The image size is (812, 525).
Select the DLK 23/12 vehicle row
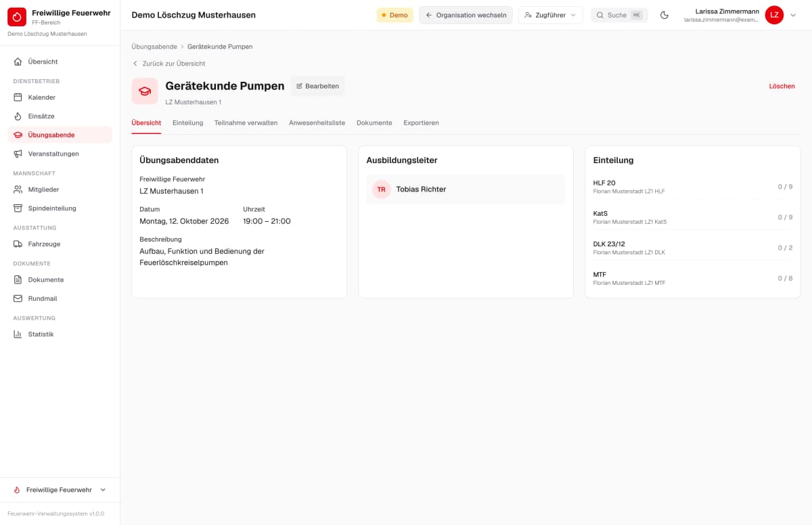[x=693, y=248]
